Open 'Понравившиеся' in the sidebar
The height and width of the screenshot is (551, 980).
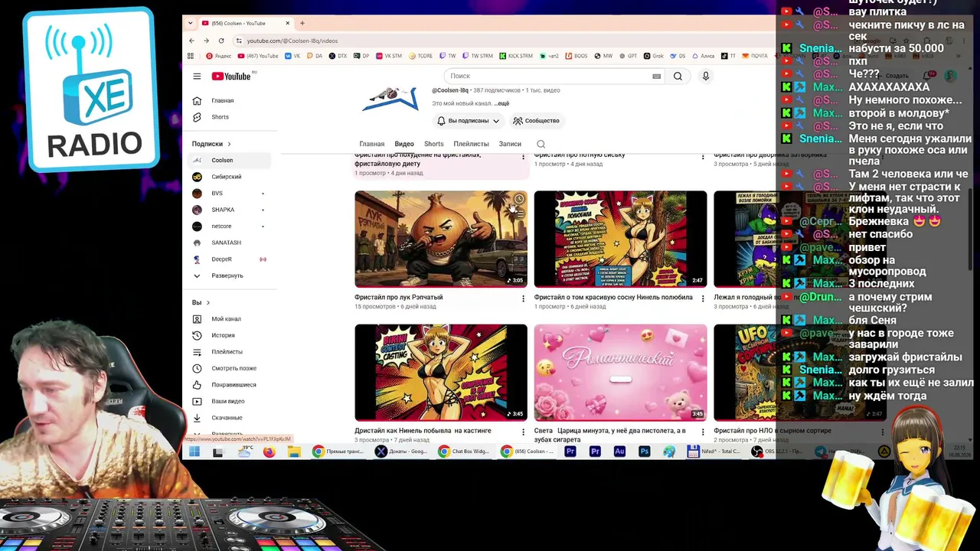point(230,385)
